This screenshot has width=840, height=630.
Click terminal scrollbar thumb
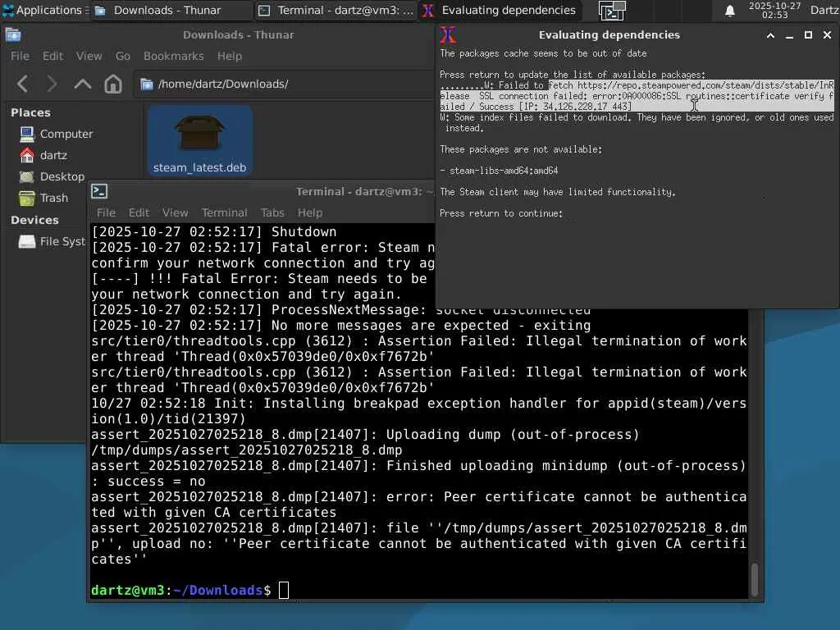point(755,580)
